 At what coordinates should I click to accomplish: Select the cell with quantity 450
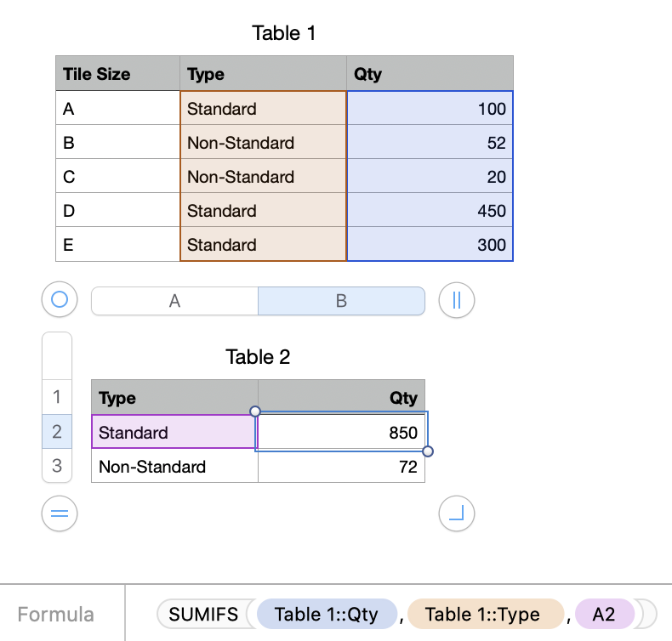pyautogui.click(x=430, y=211)
